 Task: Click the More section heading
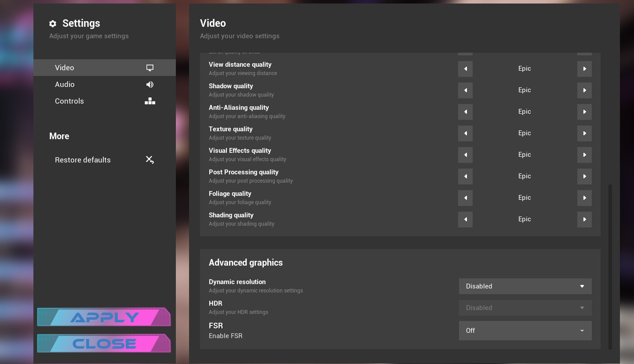click(59, 136)
